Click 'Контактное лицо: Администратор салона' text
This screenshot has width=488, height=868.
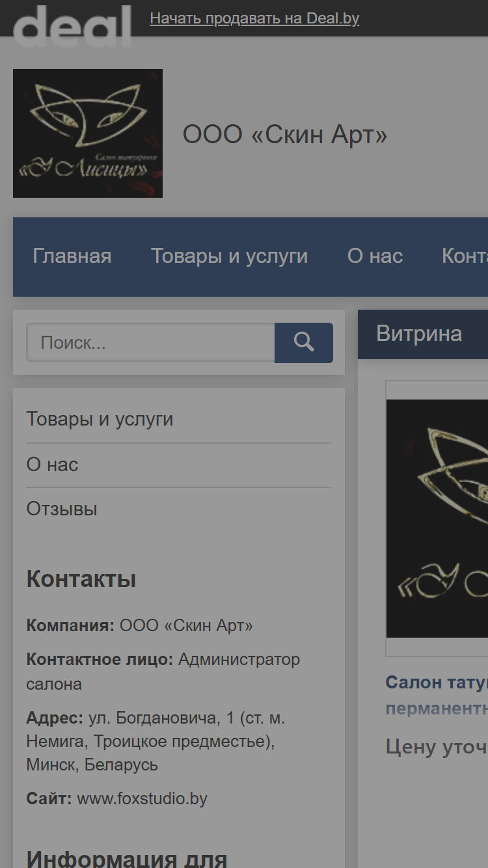point(163,671)
